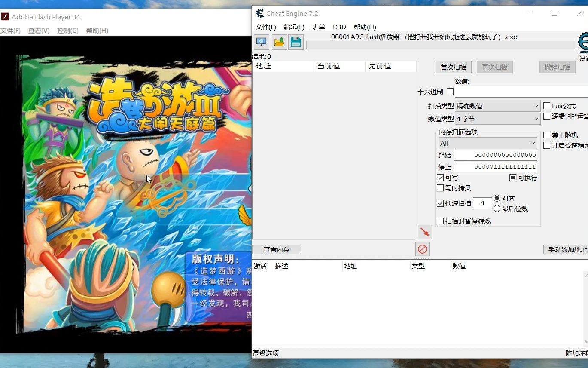
Task: Open Cheat Engine 文件(F) menu
Action: [266, 27]
